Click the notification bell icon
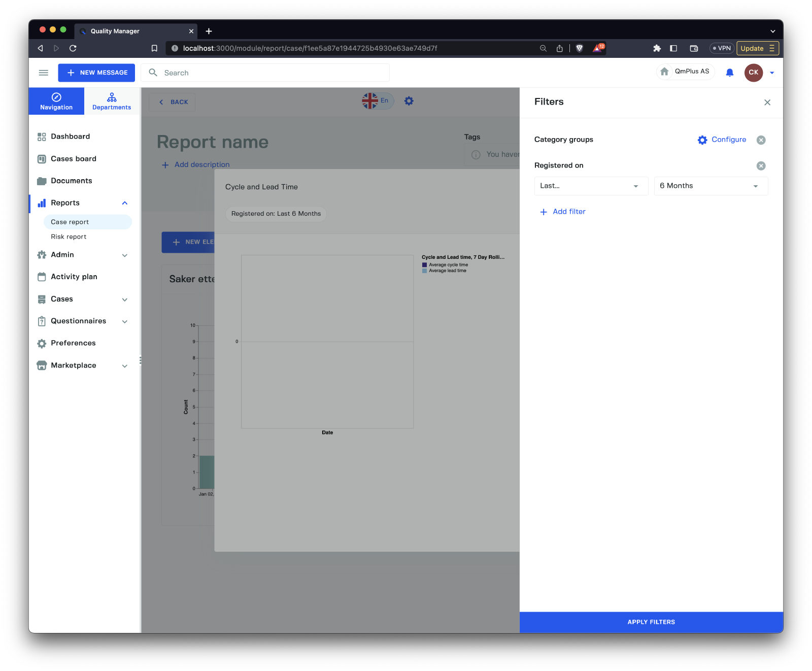The width and height of the screenshot is (812, 671). point(729,73)
